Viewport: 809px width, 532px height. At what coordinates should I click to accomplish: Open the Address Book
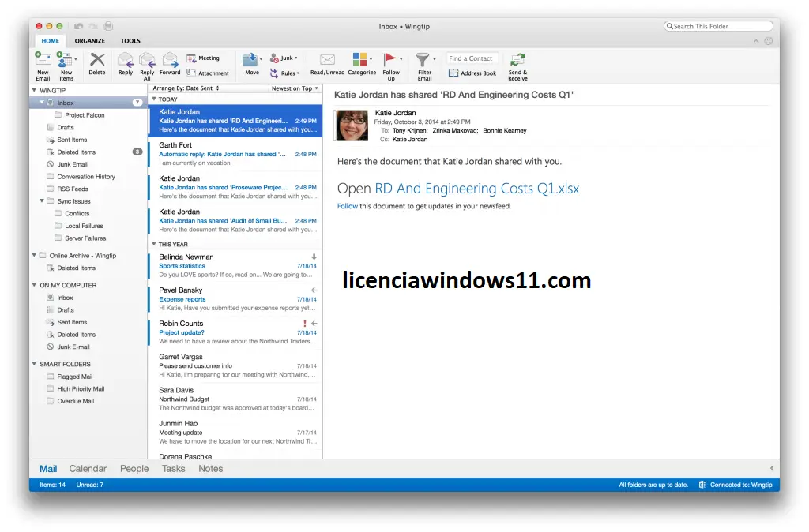472,73
